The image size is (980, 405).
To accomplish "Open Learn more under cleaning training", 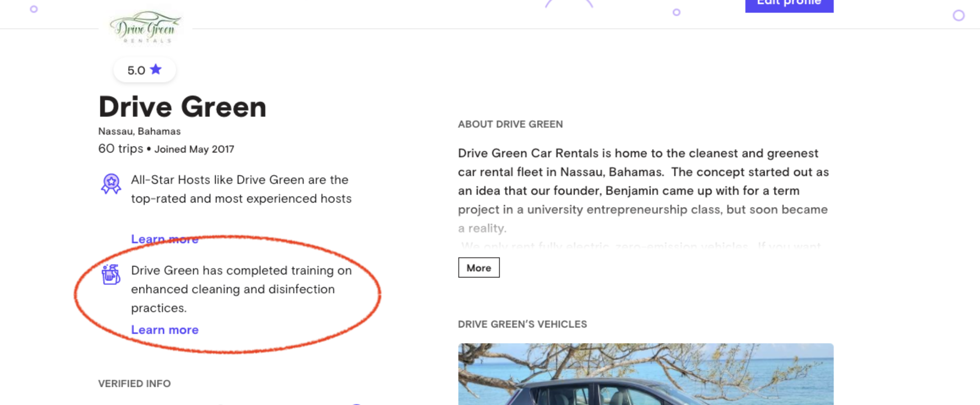I will [x=165, y=330].
